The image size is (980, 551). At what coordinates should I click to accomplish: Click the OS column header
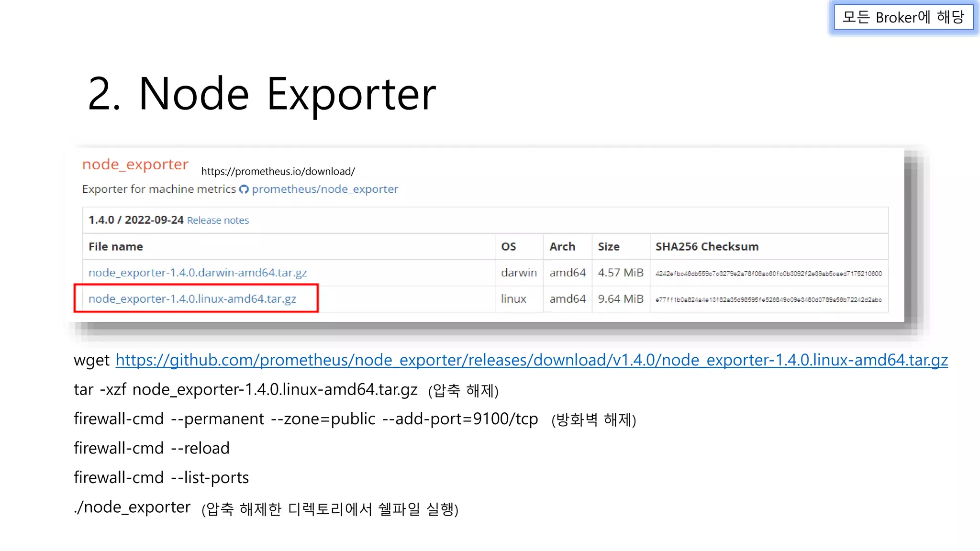point(508,247)
